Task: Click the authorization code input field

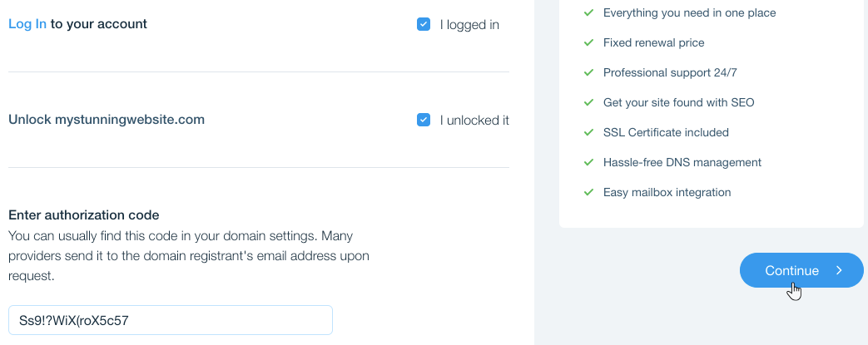Action: (171, 320)
